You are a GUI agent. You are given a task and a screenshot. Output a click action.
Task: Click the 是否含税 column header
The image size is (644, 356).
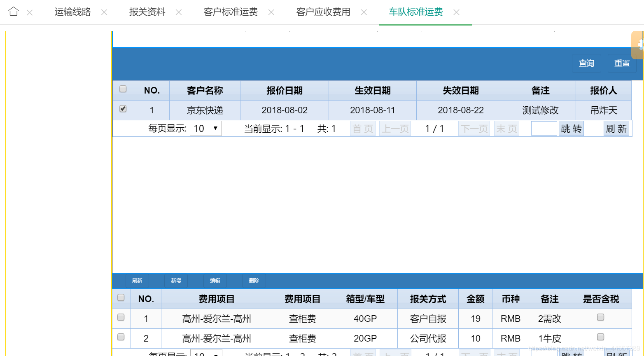coord(601,299)
